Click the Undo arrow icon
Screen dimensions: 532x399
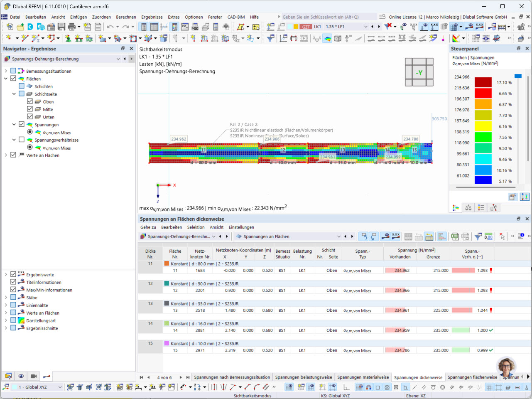click(110, 27)
